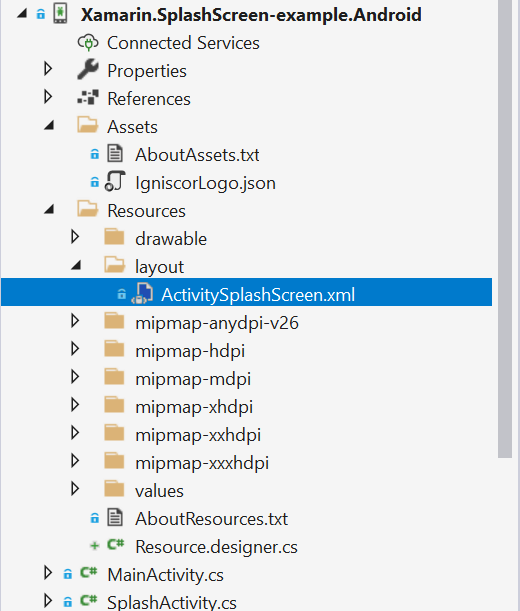Expand the mipmap-mdpi folder
Screen dimensions: 520x611
(x=75, y=377)
